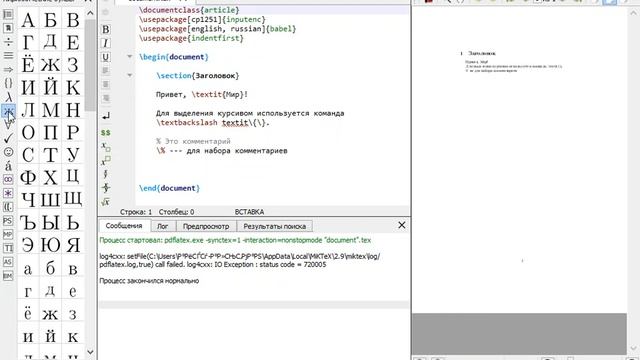Insert new line with return-arrow icon
The height and width of the screenshot is (360, 640).
coord(106,116)
